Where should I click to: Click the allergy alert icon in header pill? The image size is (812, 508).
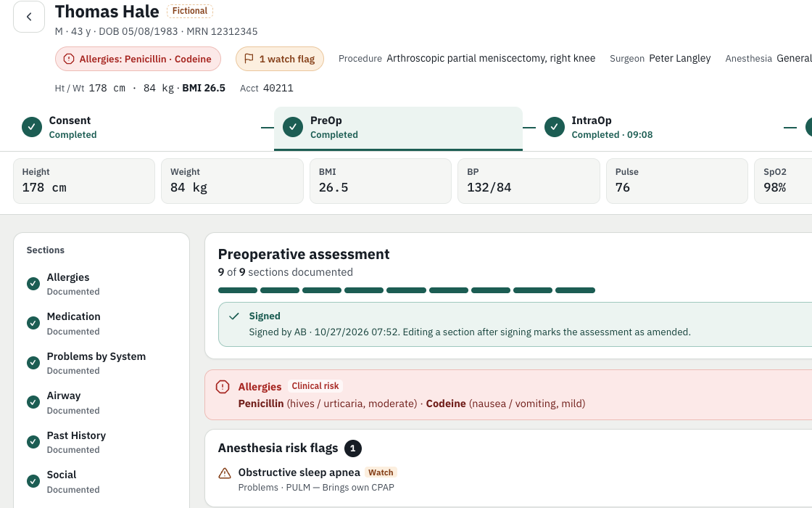pos(68,59)
